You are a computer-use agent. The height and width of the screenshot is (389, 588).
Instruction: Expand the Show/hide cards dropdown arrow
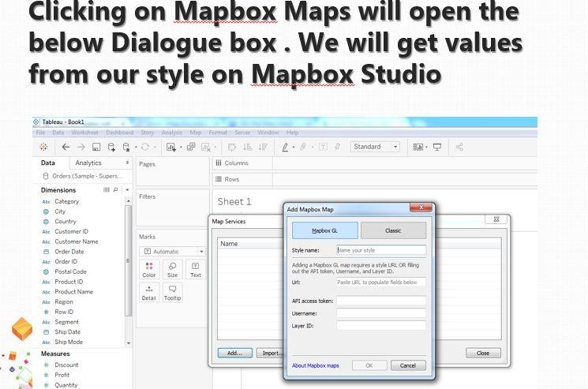coord(427,148)
